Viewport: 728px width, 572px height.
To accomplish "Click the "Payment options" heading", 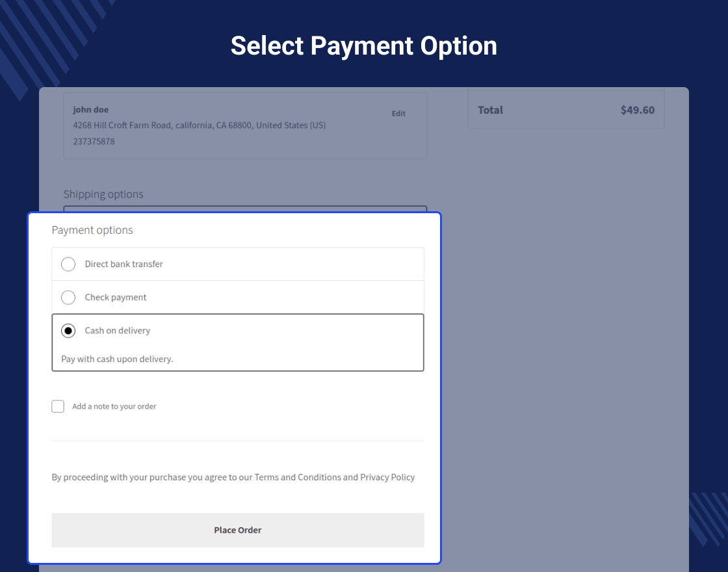I will [x=92, y=230].
